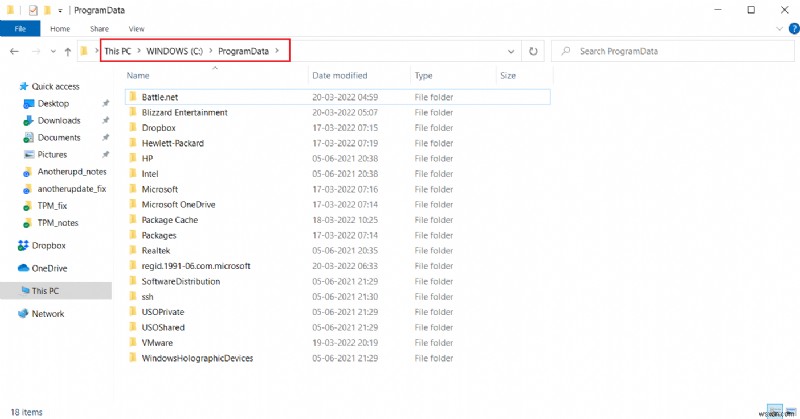Expand the ribbon with the chevron

coord(779,29)
